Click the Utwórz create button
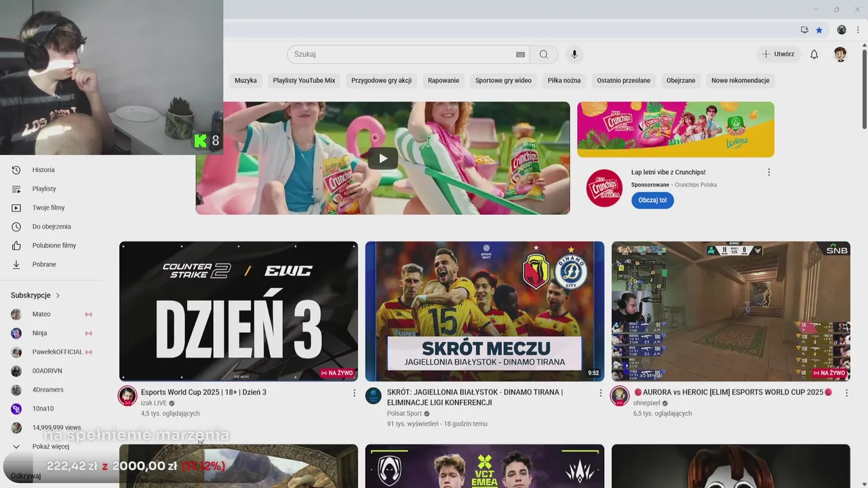The height and width of the screenshot is (488, 868). pos(778,54)
